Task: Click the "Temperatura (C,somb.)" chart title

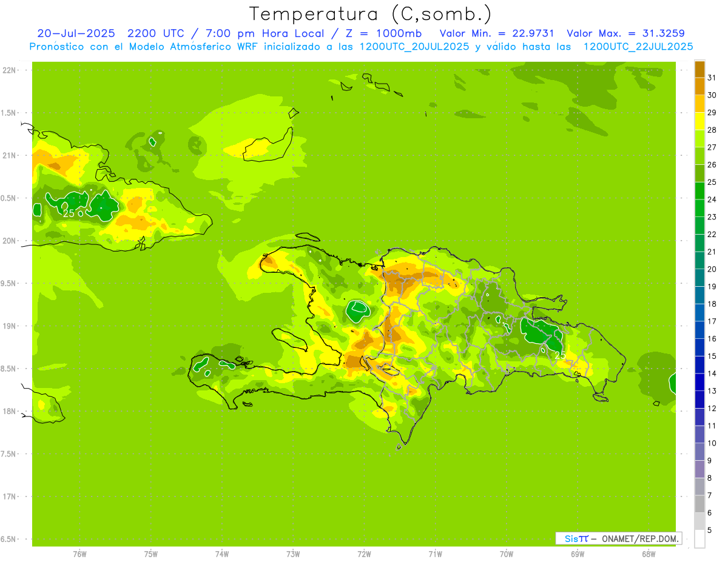Action: 371,14
